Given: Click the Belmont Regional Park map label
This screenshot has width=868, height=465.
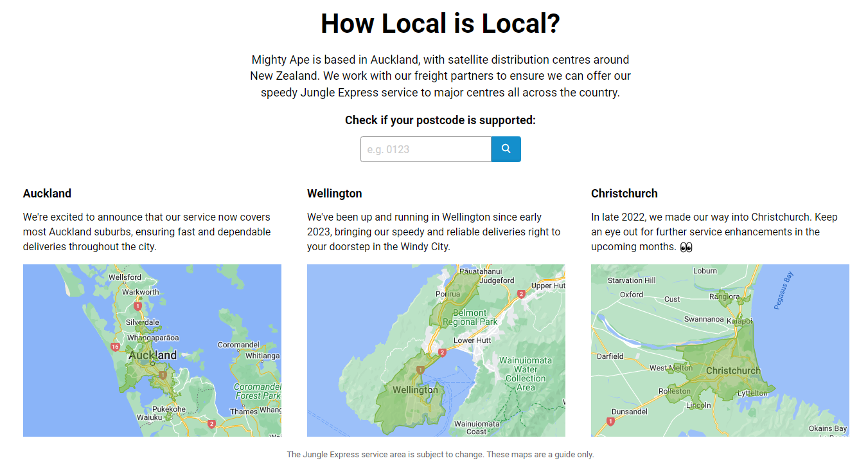Looking at the screenshot, I should coord(470,317).
